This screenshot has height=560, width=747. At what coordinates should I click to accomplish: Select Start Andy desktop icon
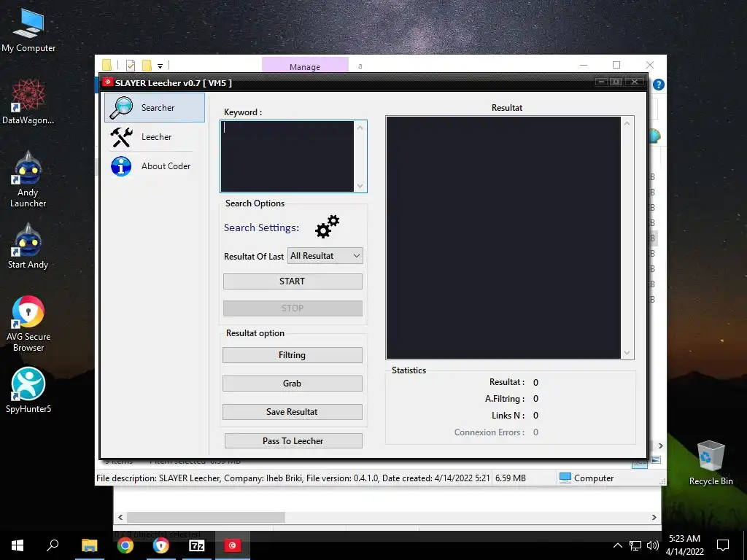pyautogui.click(x=28, y=246)
